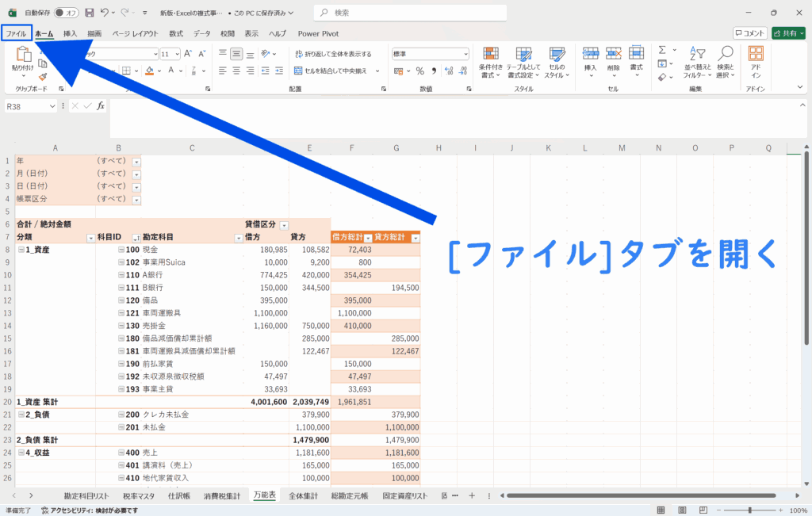Open the font size dropdown
812x516 pixels.
[x=177, y=54]
